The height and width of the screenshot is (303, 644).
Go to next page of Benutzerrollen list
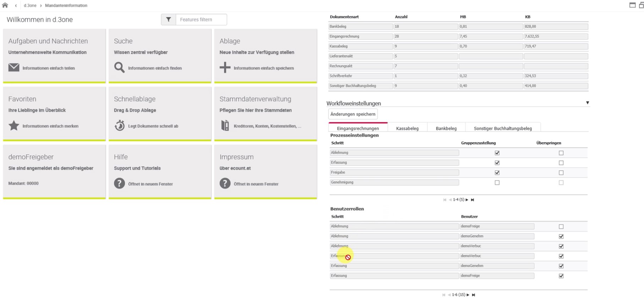click(468, 295)
